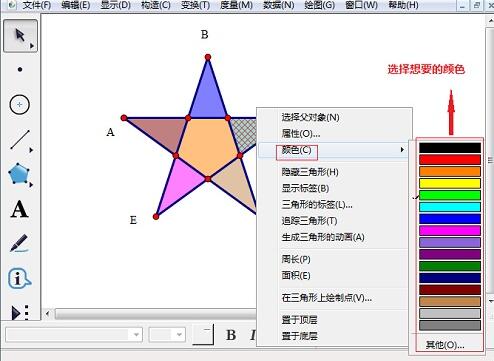Viewport: 494px width, 361px height.
Task: Choose 面积(E) in context menu
Action: (x=334, y=276)
